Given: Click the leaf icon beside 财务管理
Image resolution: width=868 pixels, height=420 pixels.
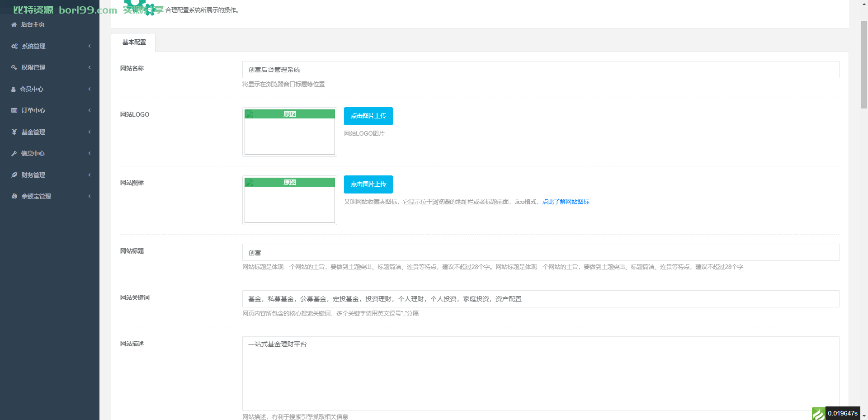Looking at the screenshot, I should tap(14, 175).
